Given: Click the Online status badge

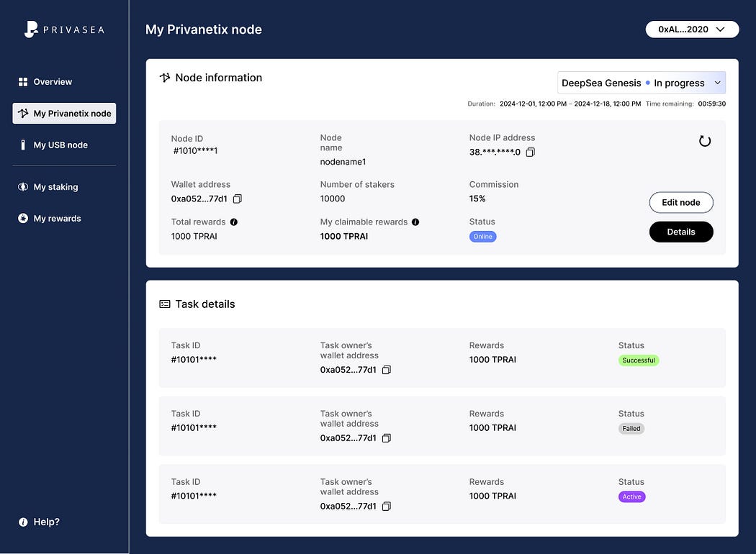Looking at the screenshot, I should (x=482, y=237).
